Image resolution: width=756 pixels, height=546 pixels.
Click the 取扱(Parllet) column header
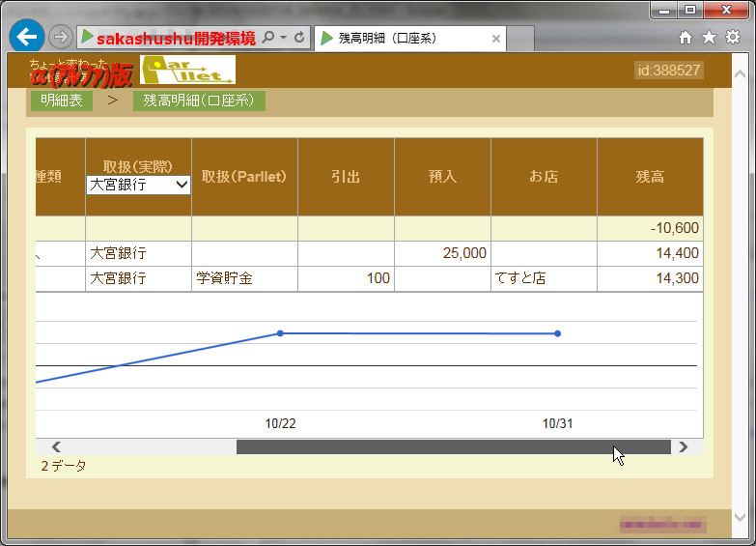click(x=244, y=177)
